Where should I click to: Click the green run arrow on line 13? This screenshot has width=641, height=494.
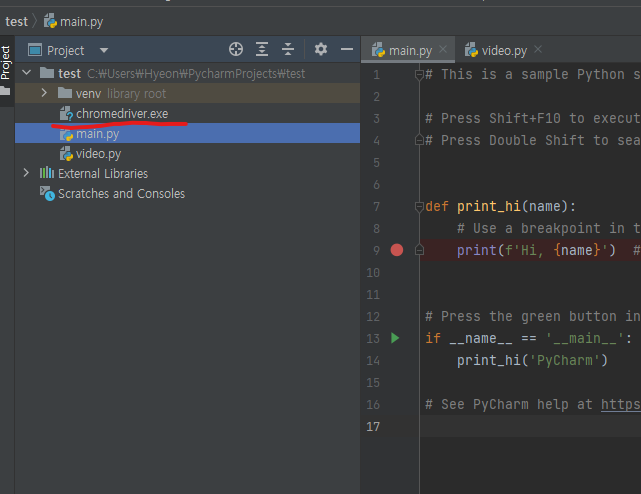tap(395, 338)
